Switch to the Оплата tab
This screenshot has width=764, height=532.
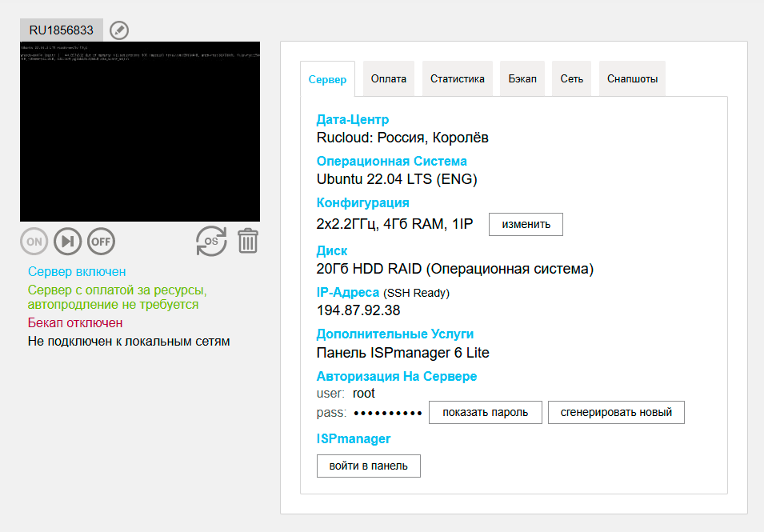tap(388, 78)
